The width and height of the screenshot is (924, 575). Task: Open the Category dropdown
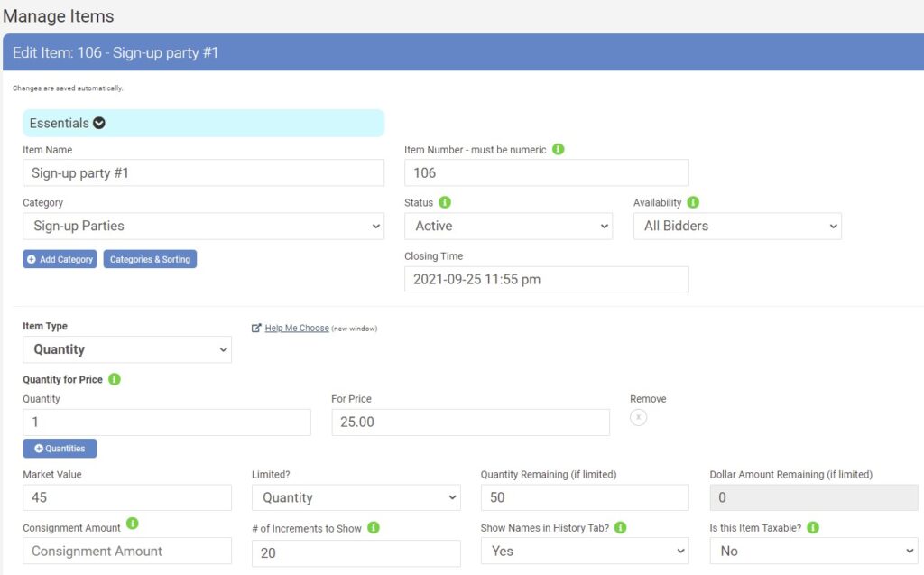tap(203, 227)
